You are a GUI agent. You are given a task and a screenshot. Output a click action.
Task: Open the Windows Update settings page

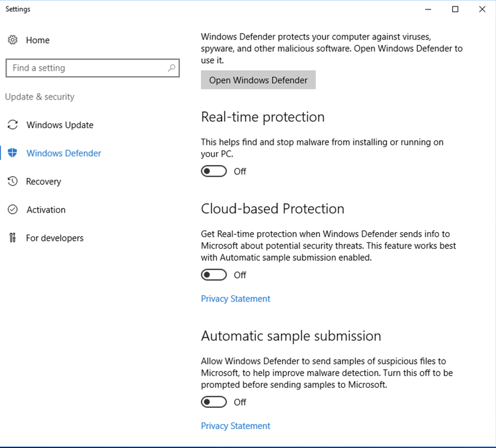[59, 125]
